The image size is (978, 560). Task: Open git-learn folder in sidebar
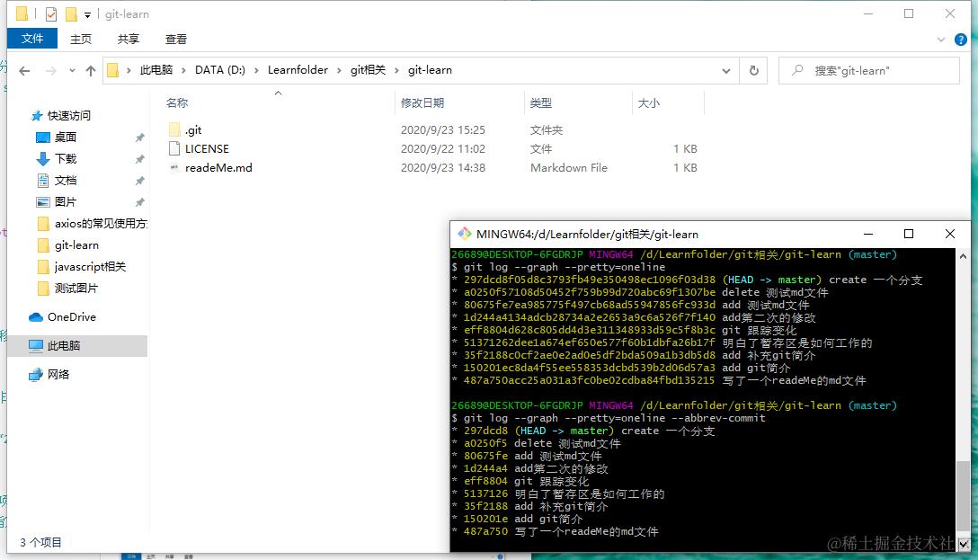pos(76,245)
